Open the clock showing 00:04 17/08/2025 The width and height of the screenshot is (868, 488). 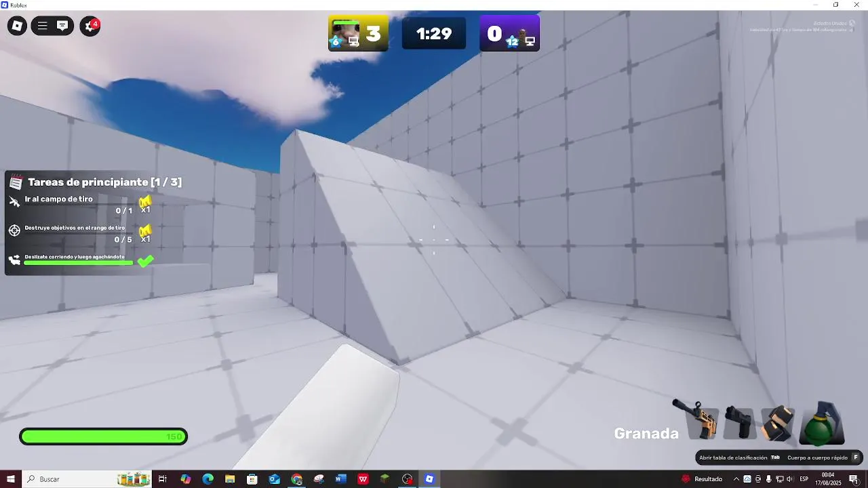tap(828, 479)
